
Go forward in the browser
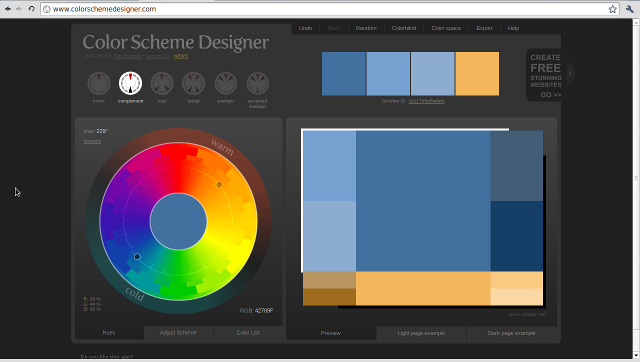point(19,9)
